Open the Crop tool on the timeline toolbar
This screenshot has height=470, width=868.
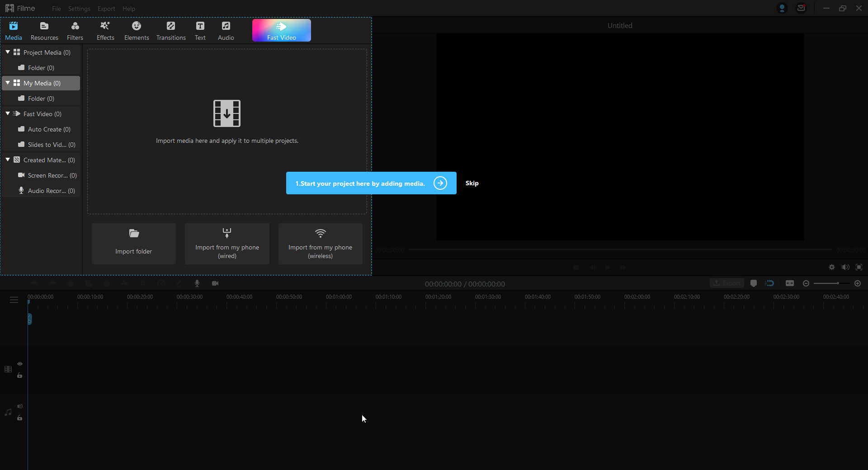coord(143,284)
